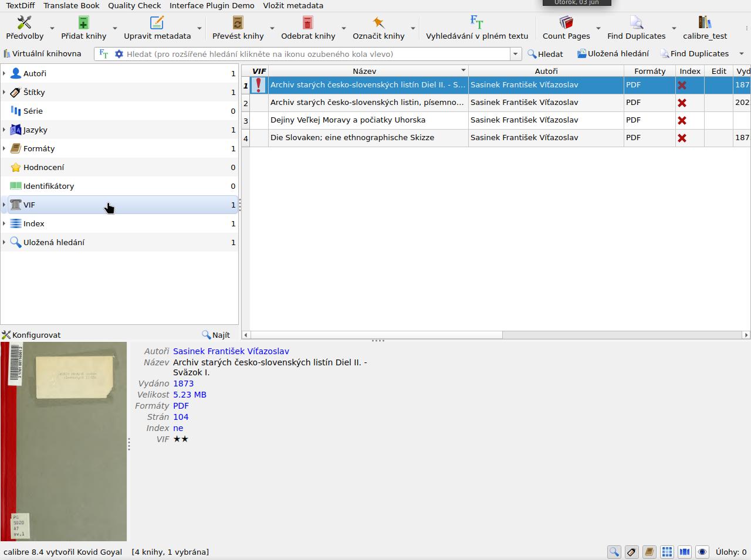Open Uložená hledání button in search bar
This screenshot has width=751, height=560.
(x=613, y=53)
